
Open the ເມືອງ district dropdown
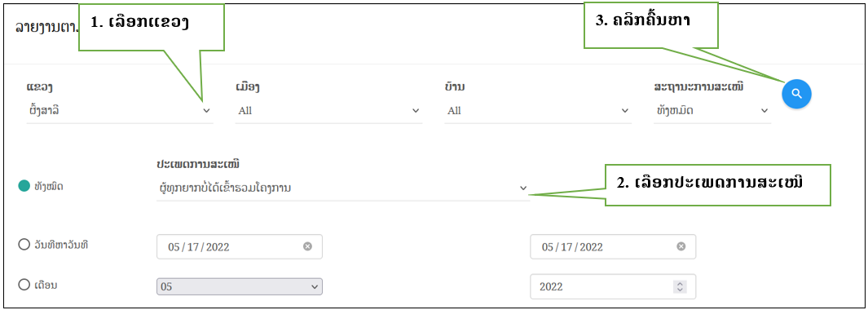coord(328,111)
